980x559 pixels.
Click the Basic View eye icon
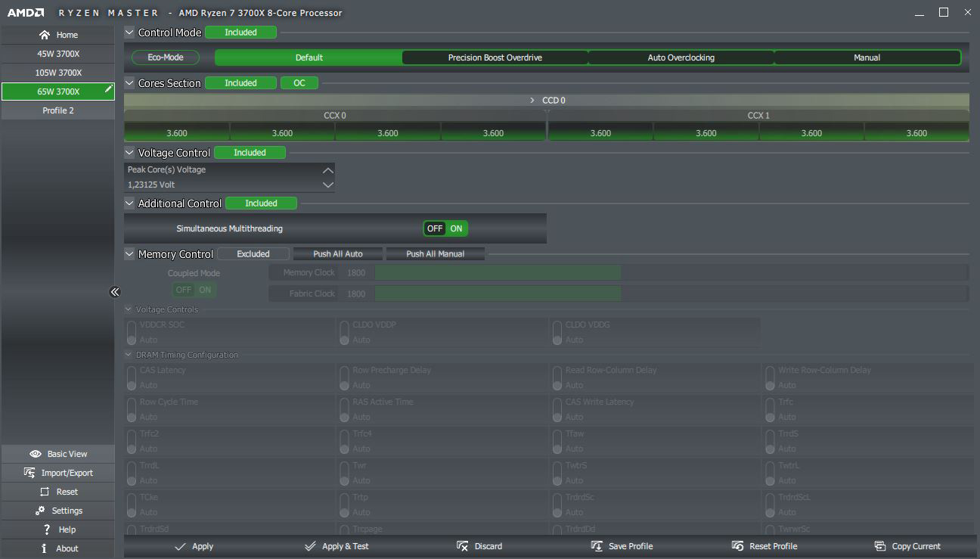pos(35,454)
